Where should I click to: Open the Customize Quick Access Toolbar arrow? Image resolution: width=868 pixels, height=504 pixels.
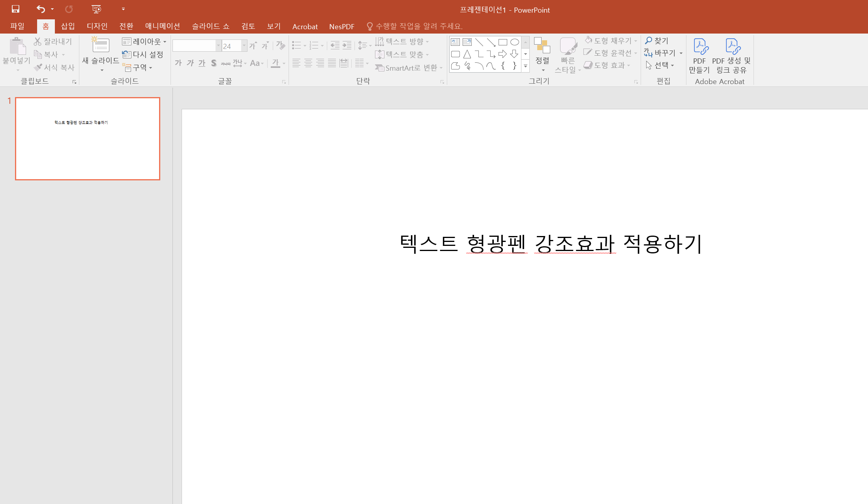coord(123,9)
